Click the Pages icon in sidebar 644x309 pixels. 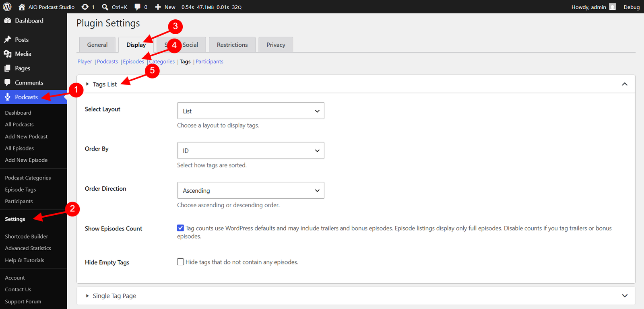[7, 68]
